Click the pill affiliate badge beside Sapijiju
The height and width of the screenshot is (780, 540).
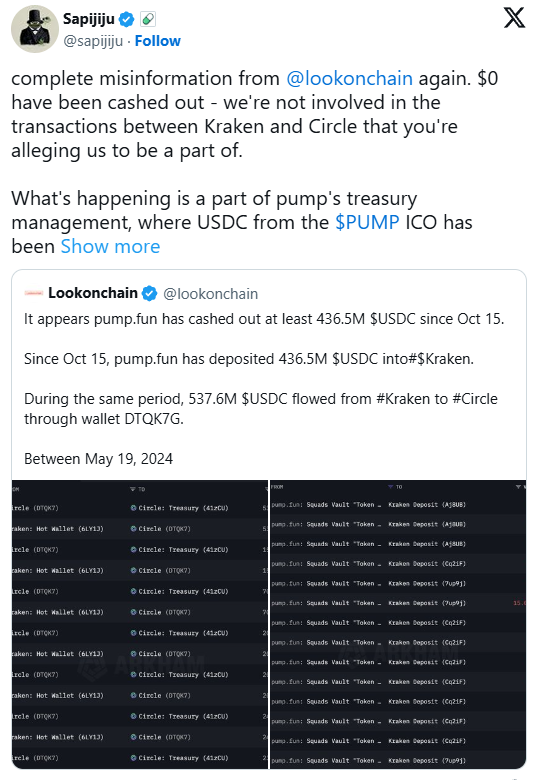tap(148, 19)
